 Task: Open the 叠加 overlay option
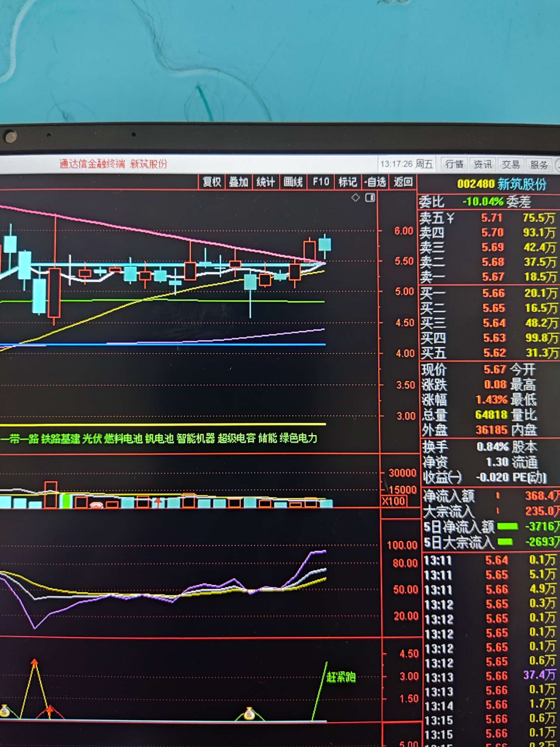[x=239, y=182]
